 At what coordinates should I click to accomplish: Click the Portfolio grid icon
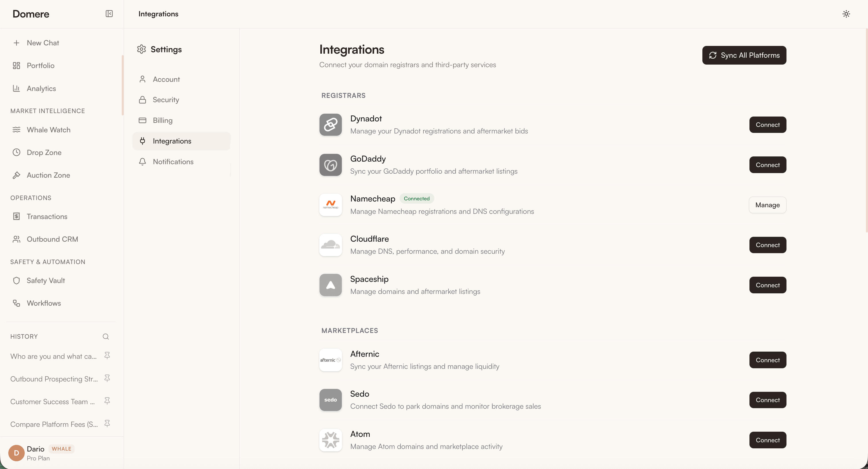tap(17, 65)
